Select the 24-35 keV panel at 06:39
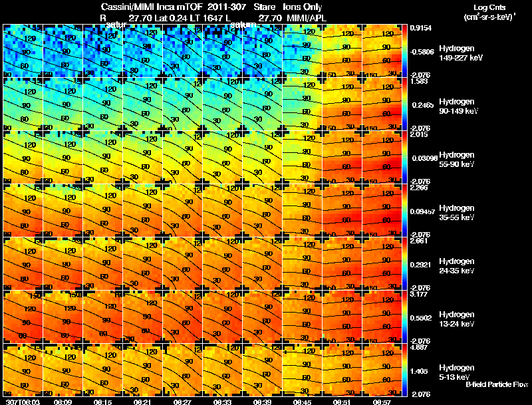The image size is (532, 405). (x=262, y=263)
